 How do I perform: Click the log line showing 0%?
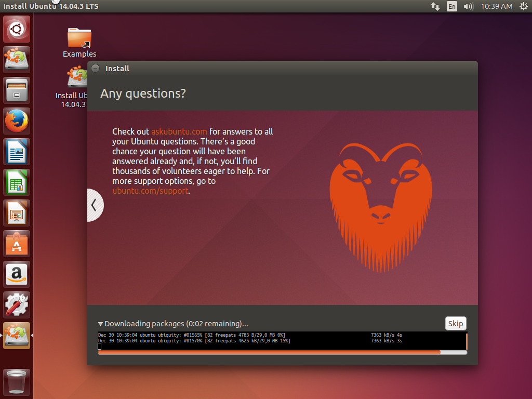click(x=250, y=335)
